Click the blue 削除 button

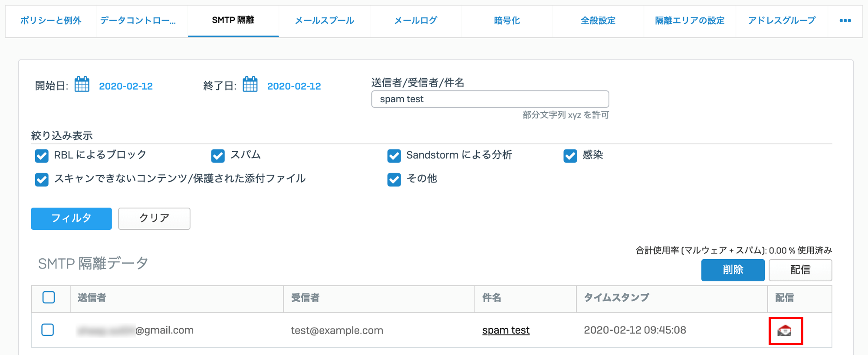click(x=733, y=270)
